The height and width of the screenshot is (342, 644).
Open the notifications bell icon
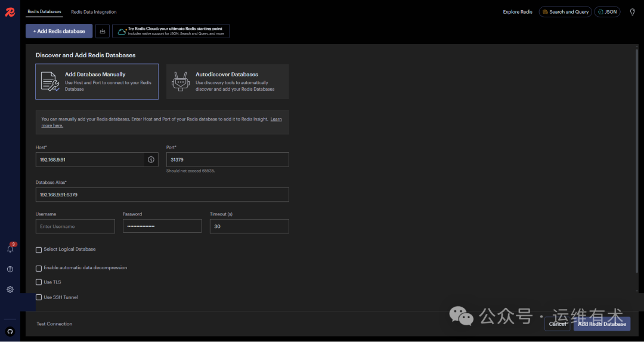click(10, 249)
